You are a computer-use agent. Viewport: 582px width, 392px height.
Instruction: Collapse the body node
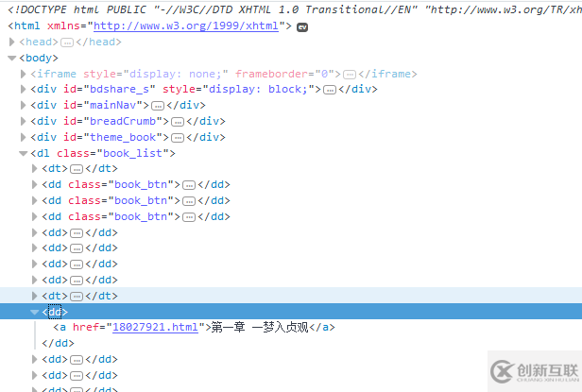tap(12, 58)
